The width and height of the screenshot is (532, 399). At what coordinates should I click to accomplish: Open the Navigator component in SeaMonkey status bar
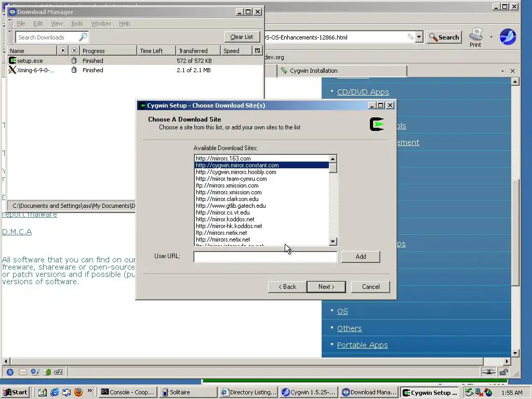point(10,372)
